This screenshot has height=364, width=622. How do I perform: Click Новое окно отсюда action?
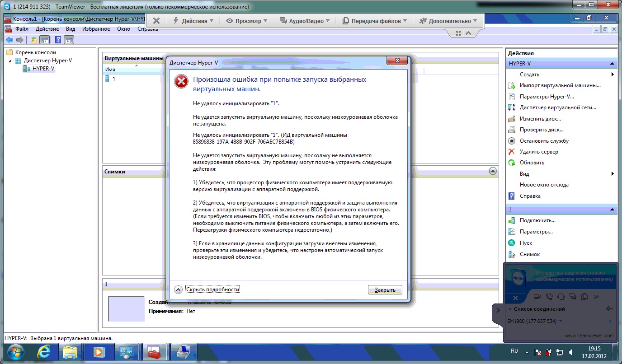[544, 185]
